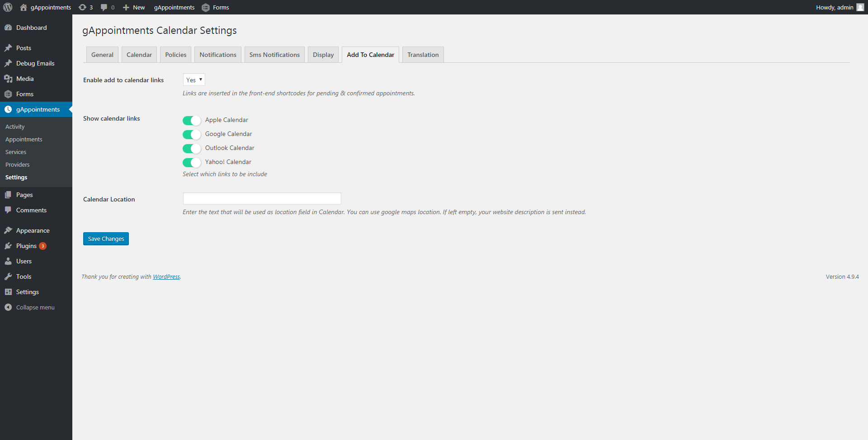This screenshot has height=440, width=868.
Task: Click the Save Changes button
Action: click(x=106, y=239)
